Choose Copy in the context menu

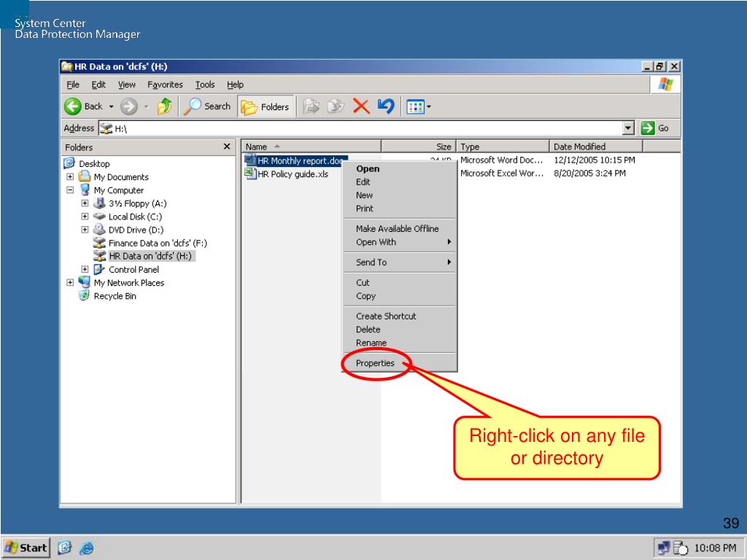pyautogui.click(x=366, y=296)
